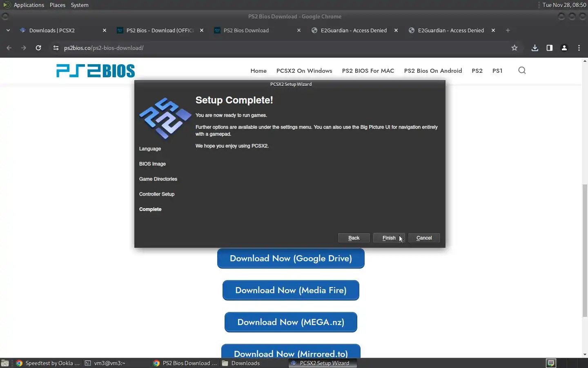Open PS2 BIOS For MAC nav link
The image size is (588, 368).
pos(368,71)
